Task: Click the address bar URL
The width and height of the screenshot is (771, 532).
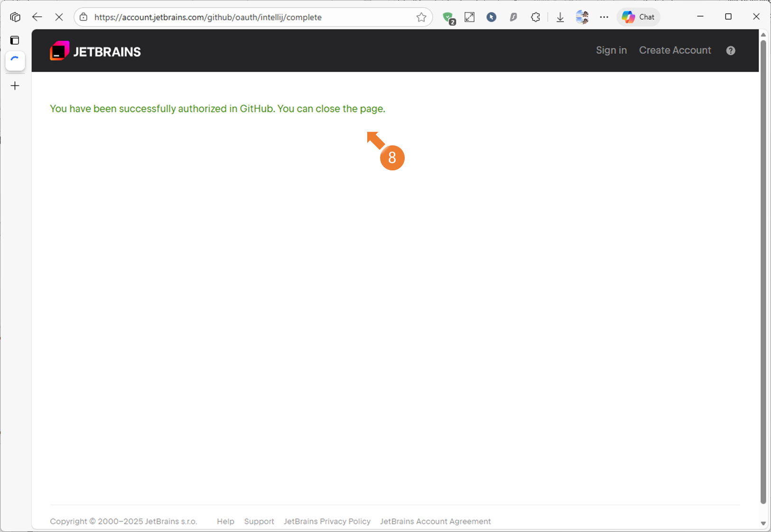Action: tap(208, 17)
